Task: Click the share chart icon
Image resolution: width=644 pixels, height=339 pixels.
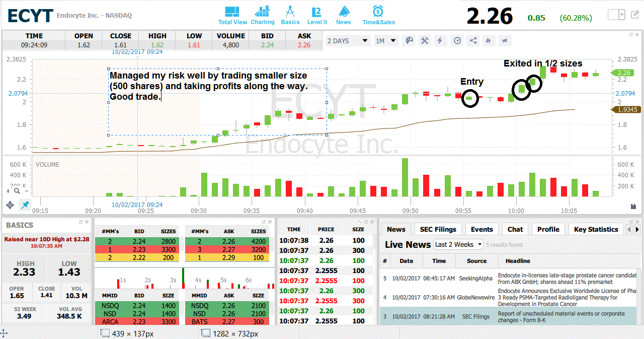Action: [x=473, y=41]
